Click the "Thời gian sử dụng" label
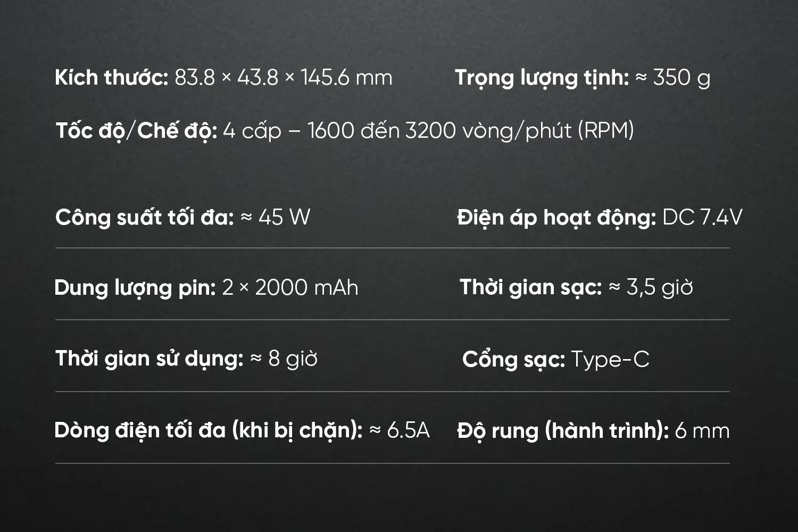The image size is (798, 532). click(149, 359)
